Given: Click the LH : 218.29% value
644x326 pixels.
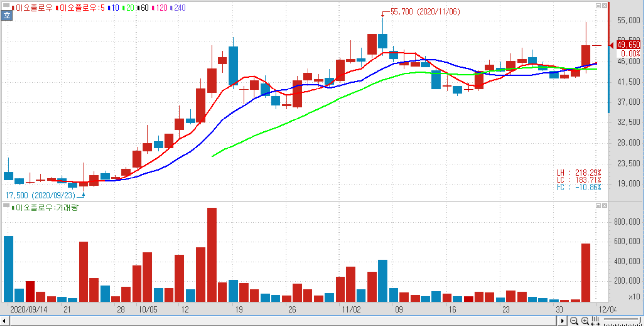Looking at the screenshot, I should (x=579, y=173).
